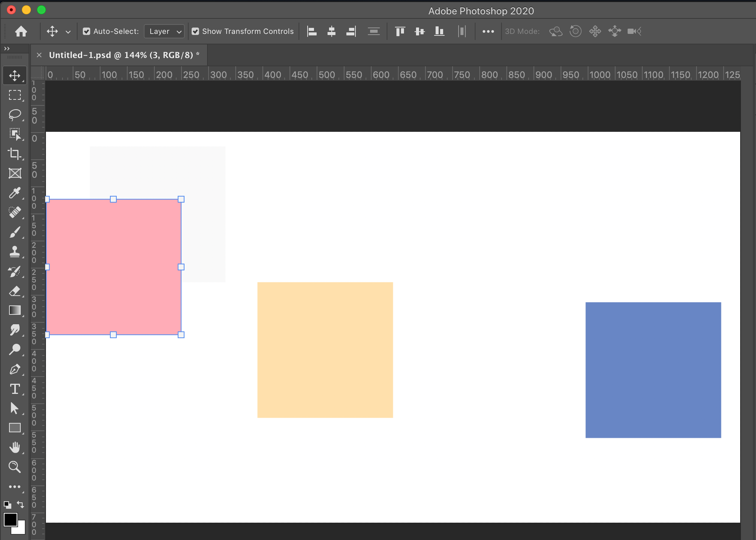The width and height of the screenshot is (756, 540).
Task: Select the Pen tool
Action: click(x=15, y=369)
